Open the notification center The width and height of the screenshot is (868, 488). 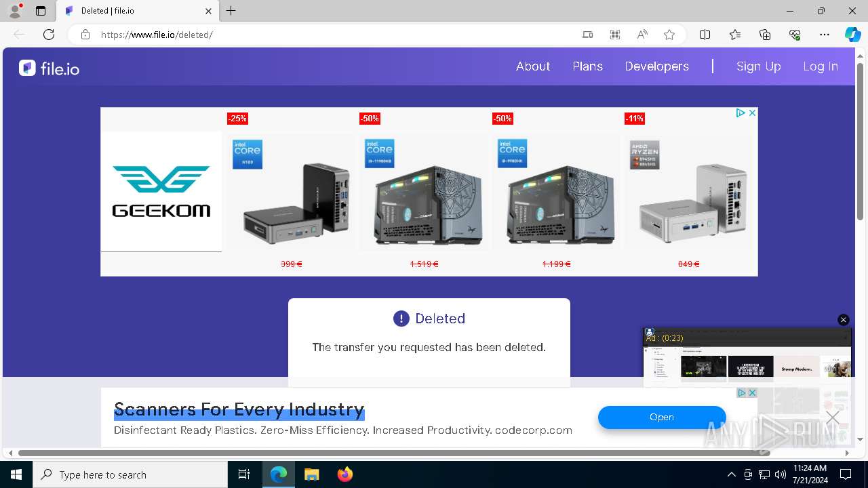(x=846, y=474)
